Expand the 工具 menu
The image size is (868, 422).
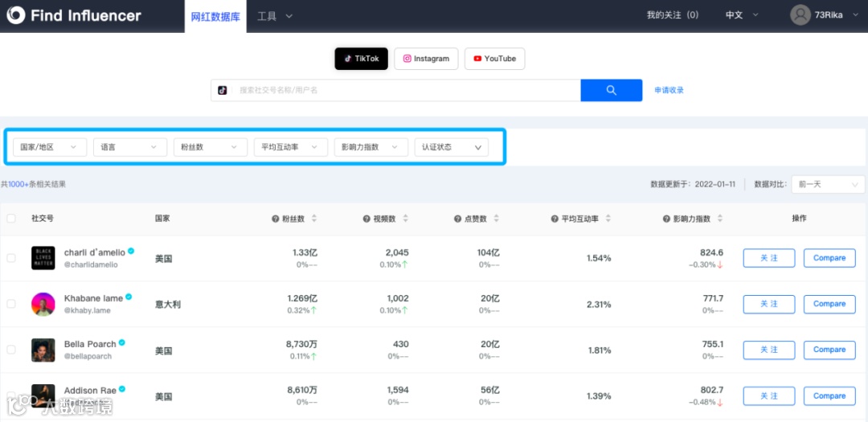pos(275,16)
